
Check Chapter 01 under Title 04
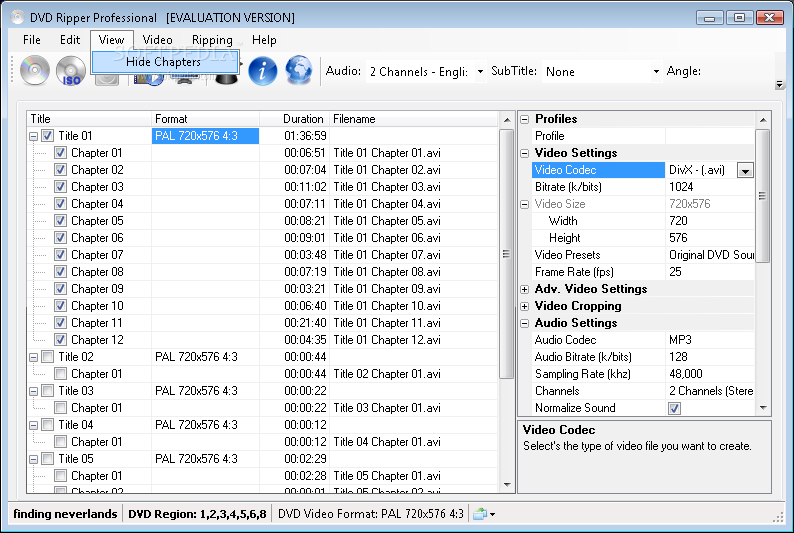[x=60, y=442]
